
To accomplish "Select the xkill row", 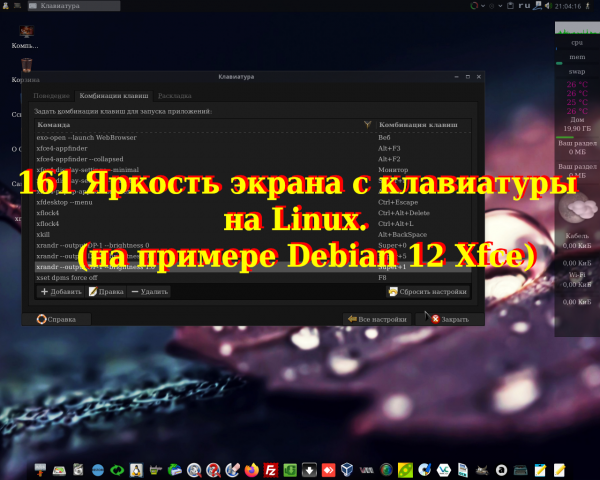I will tap(253, 234).
